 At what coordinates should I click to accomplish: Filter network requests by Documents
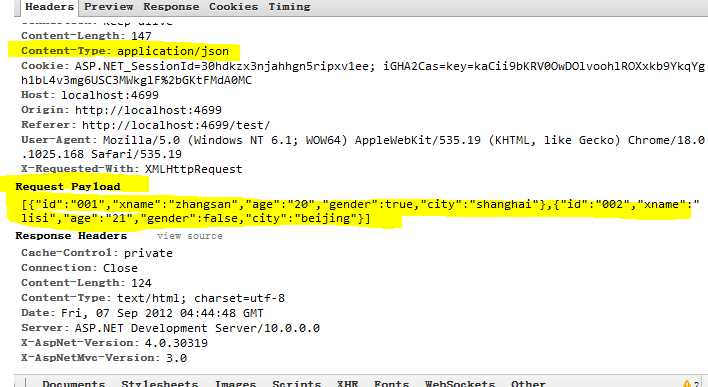[73, 383]
